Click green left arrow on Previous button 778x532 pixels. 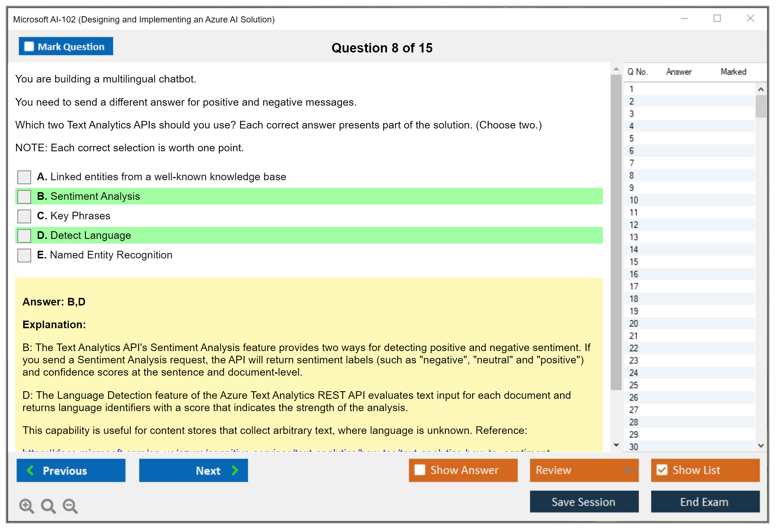(30, 470)
